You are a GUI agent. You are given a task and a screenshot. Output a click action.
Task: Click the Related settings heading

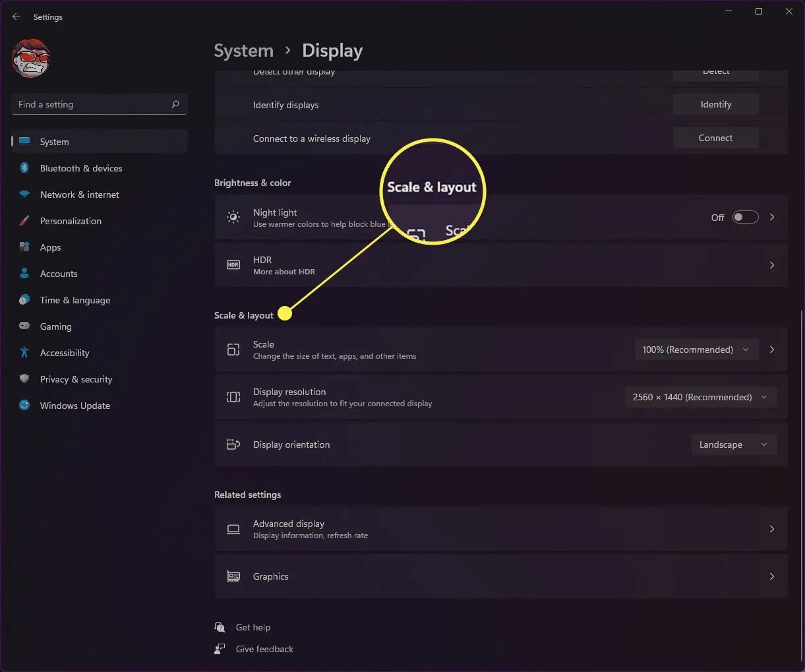pyautogui.click(x=247, y=495)
